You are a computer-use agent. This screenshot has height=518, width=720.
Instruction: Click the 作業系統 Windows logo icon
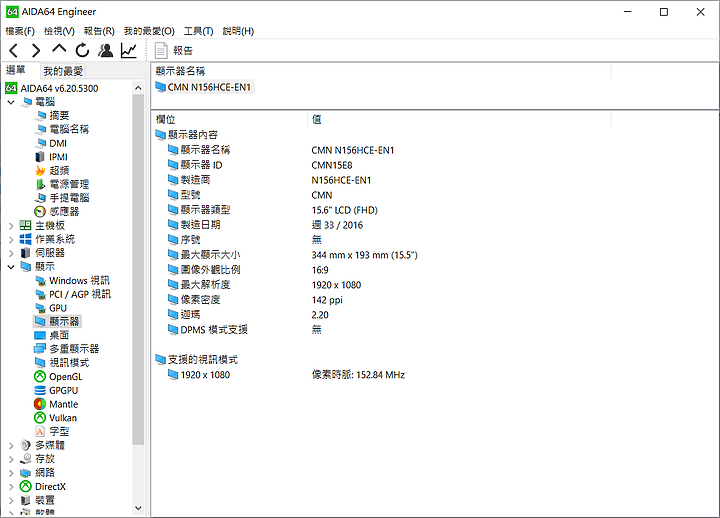click(x=26, y=239)
